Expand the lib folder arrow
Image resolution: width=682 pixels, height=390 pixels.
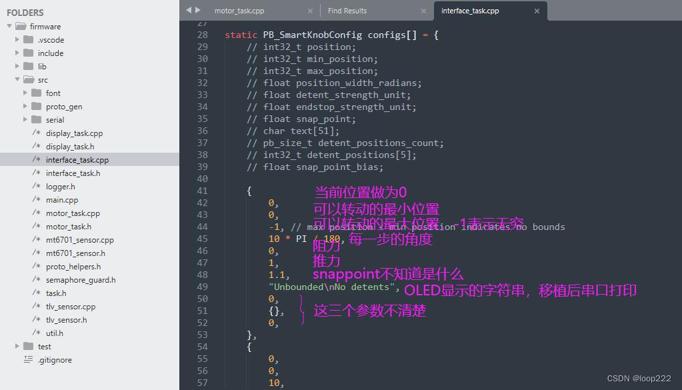coord(17,66)
